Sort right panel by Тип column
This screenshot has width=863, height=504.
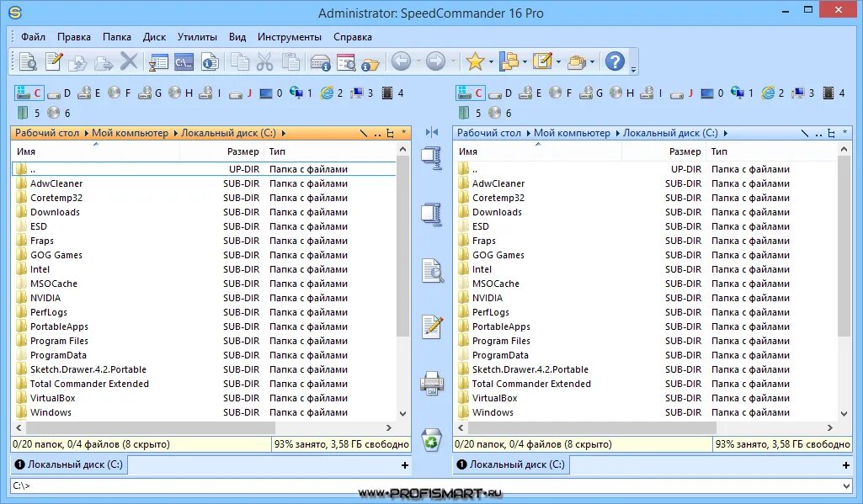[719, 151]
